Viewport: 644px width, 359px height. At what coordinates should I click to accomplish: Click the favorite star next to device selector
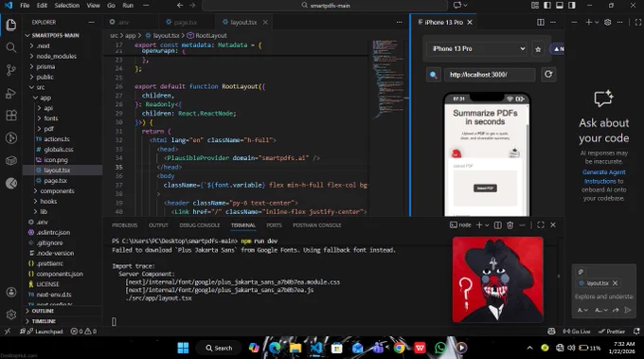538,49
